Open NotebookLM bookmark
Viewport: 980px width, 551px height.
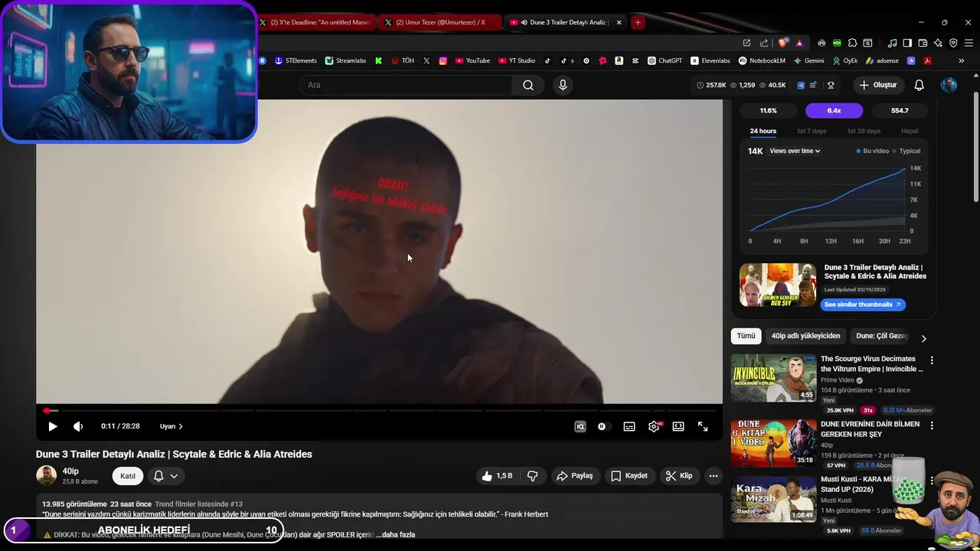tap(761, 60)
